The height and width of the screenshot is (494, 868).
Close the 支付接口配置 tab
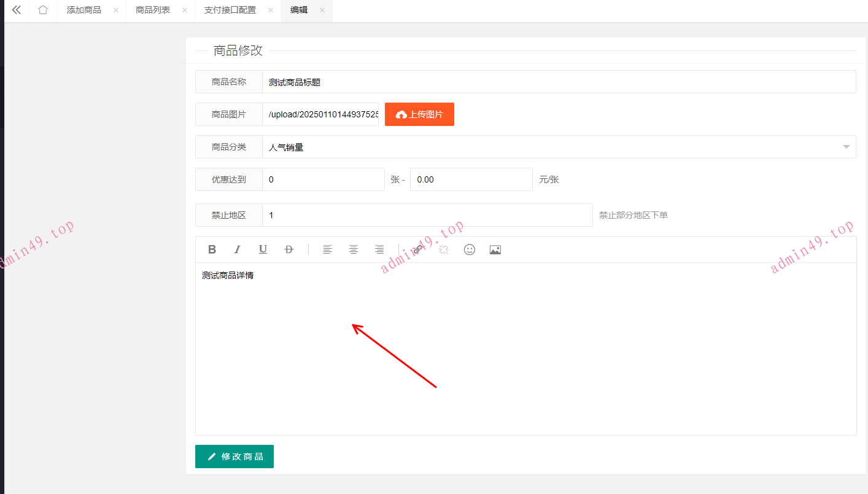click(x=271, y=10)
